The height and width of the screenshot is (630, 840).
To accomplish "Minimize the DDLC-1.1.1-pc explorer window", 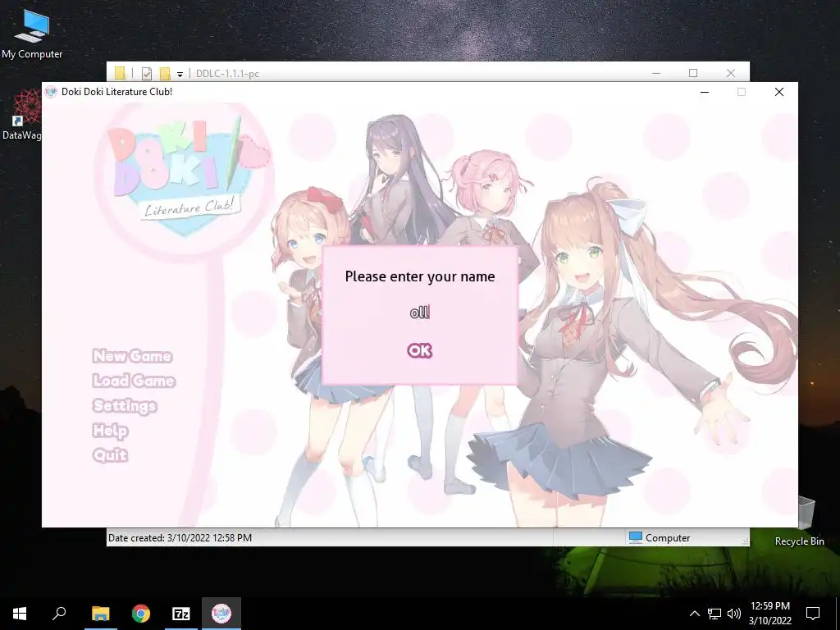I will coord(656,73).
